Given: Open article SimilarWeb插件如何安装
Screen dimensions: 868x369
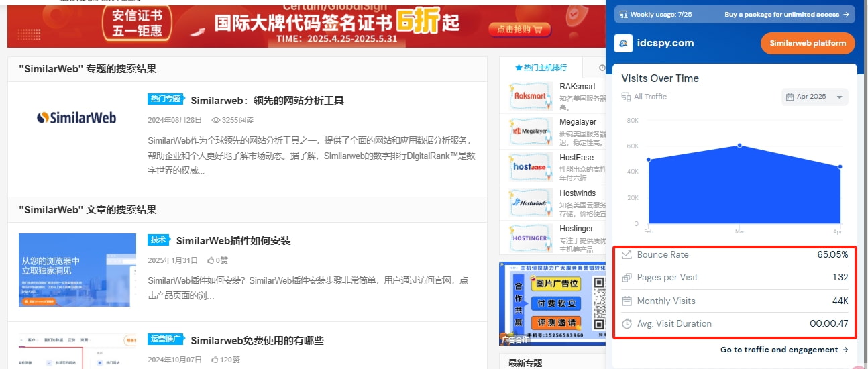Looking at the screenshot, I should tap(233, 241).
